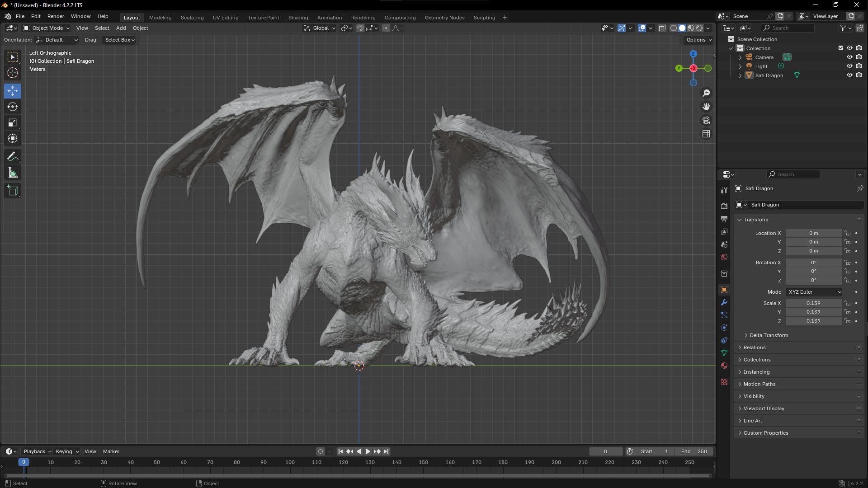Image resolution: width=868 pixels, height=488 pixels.
Task: Open the Object Mode dropdown
Action: [47, 28]
